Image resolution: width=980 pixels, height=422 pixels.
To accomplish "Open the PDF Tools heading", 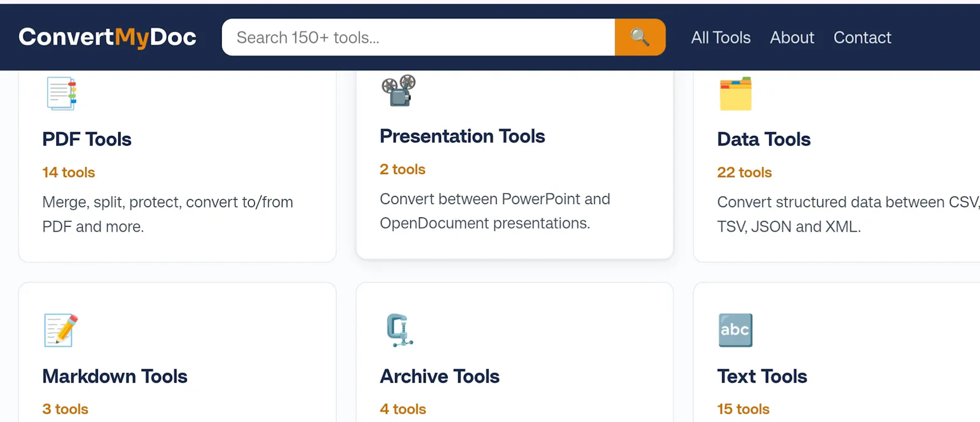I will pos(87,139).
